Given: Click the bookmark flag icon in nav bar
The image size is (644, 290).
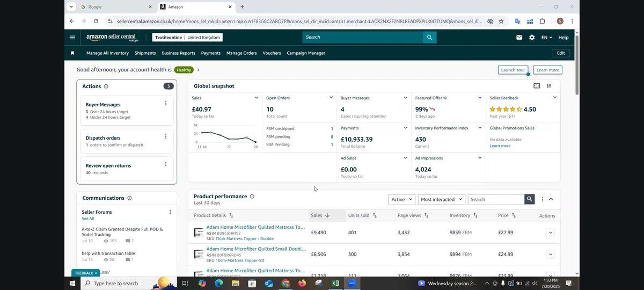Looking at the screenshot, I should (72, 53).
